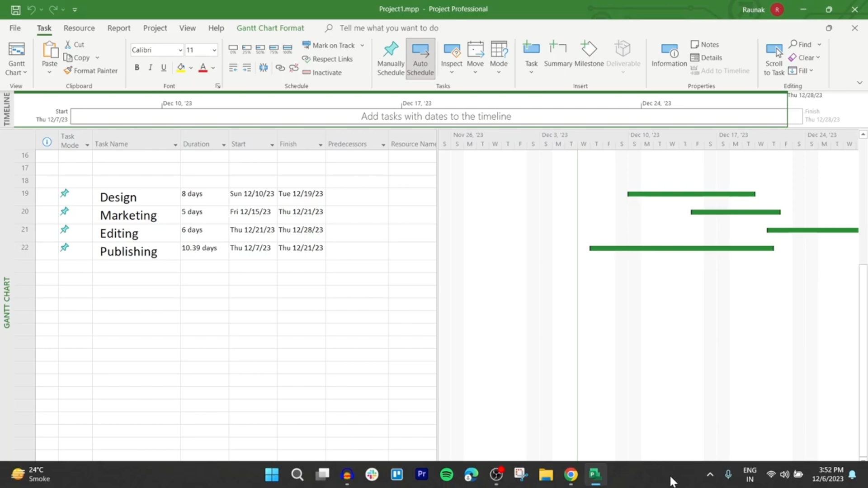Click the Link tasks chain icon
The image size is (868, 488).
coord(280,68)
